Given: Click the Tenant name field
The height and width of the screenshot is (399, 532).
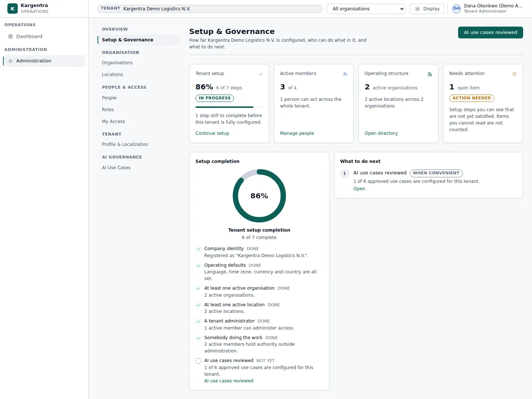Looking at the screenshot, I should 210,9.
